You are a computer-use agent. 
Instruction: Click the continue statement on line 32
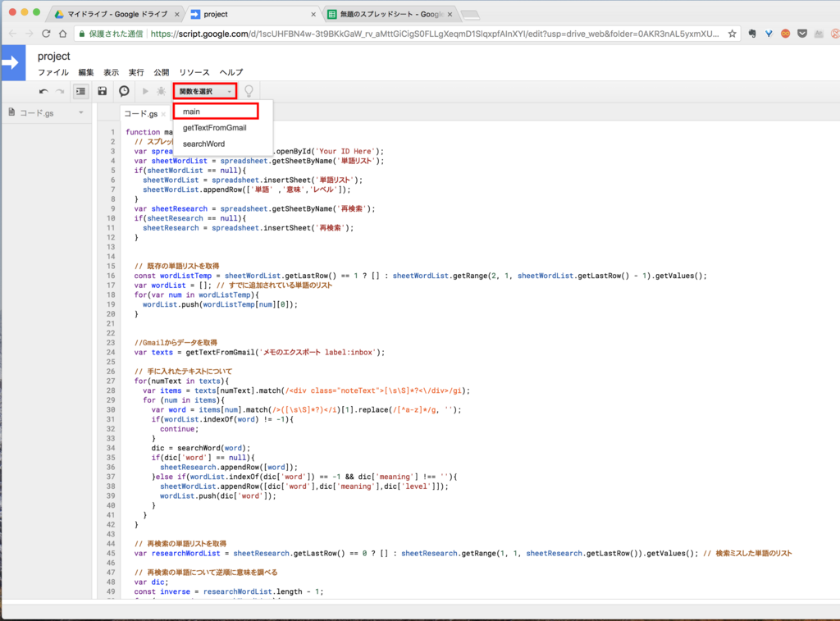point(179,429)
